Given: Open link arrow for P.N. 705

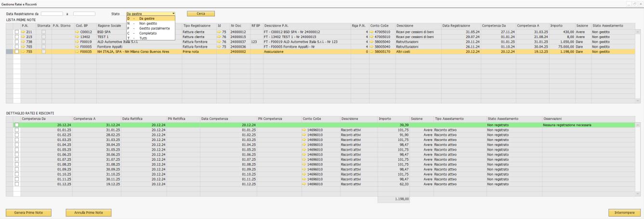Looking at the screenshot, I should point(23,46).
